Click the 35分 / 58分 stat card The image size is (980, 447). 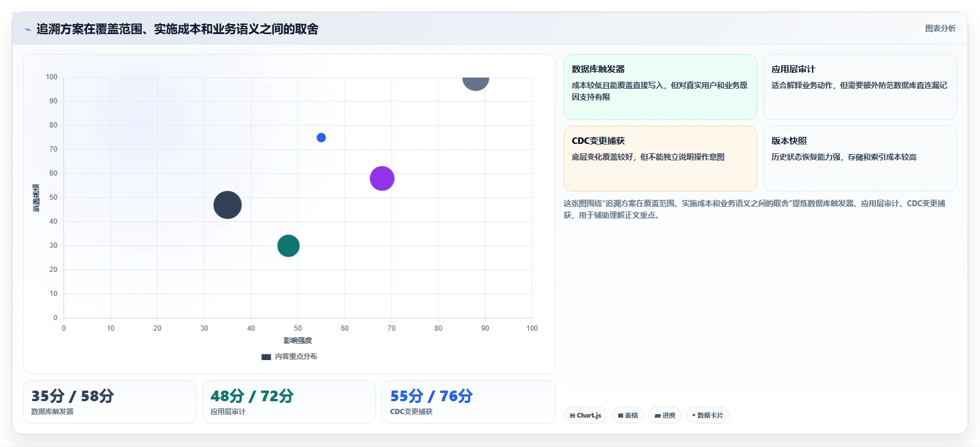(110, 402)
